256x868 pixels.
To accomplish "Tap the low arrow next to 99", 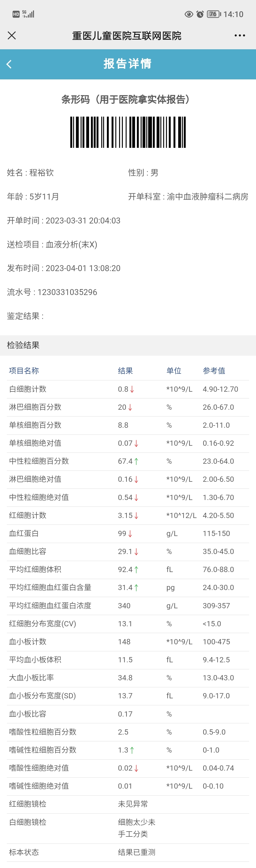I will [130, 534].
